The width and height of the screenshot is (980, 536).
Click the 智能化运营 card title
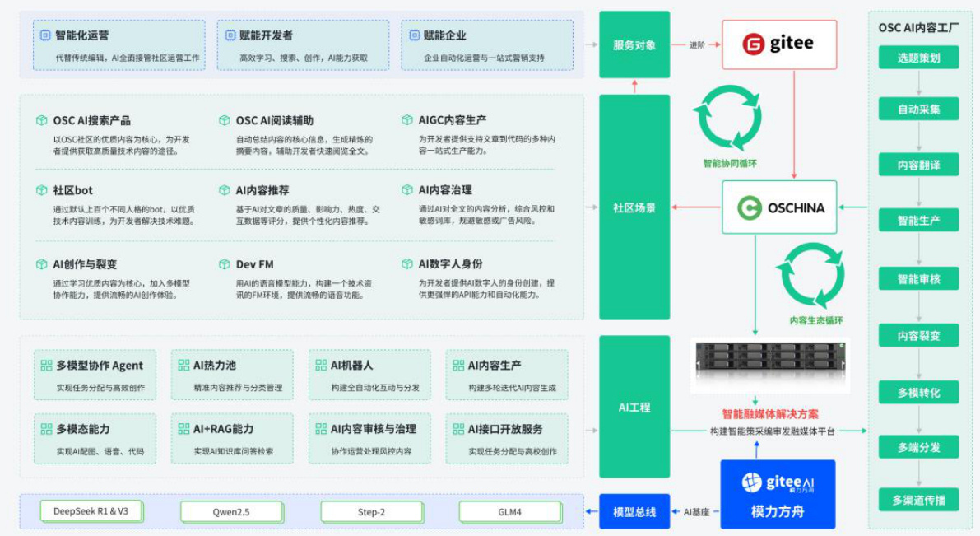82,35
